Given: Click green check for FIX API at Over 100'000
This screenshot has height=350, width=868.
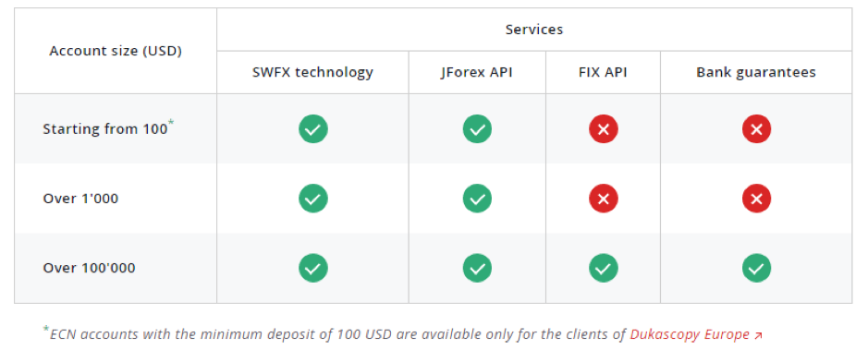Looking at the screenshot, I should (x=604, y=268).
